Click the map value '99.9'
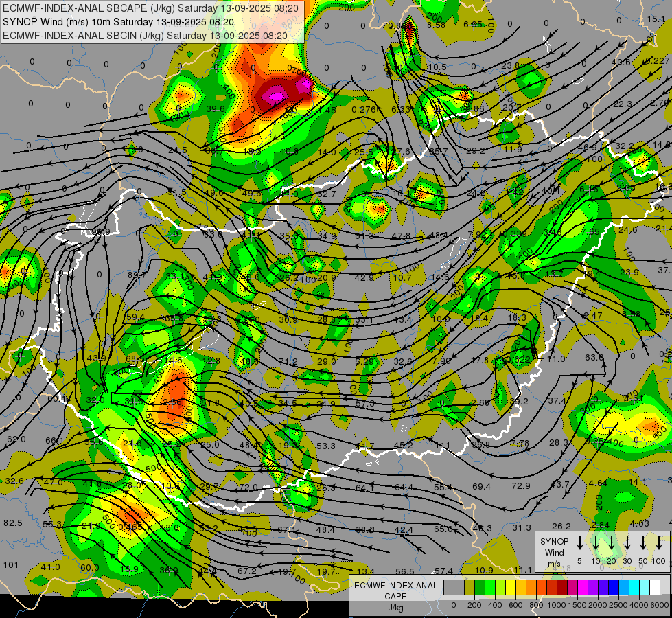 point(101,232)
